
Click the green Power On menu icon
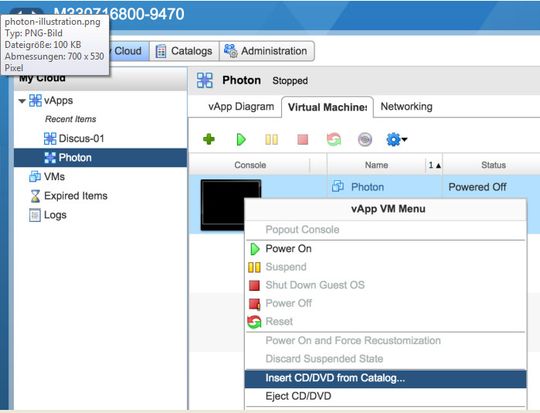click(x=255, y=249)
